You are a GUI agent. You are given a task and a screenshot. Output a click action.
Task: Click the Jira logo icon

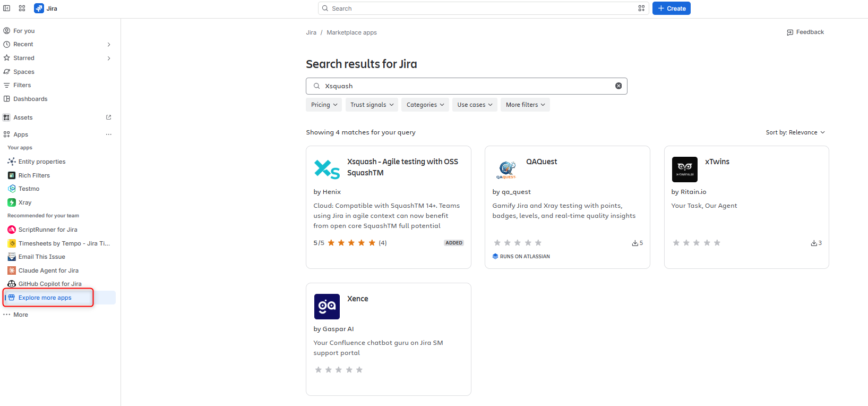point(39,9)
